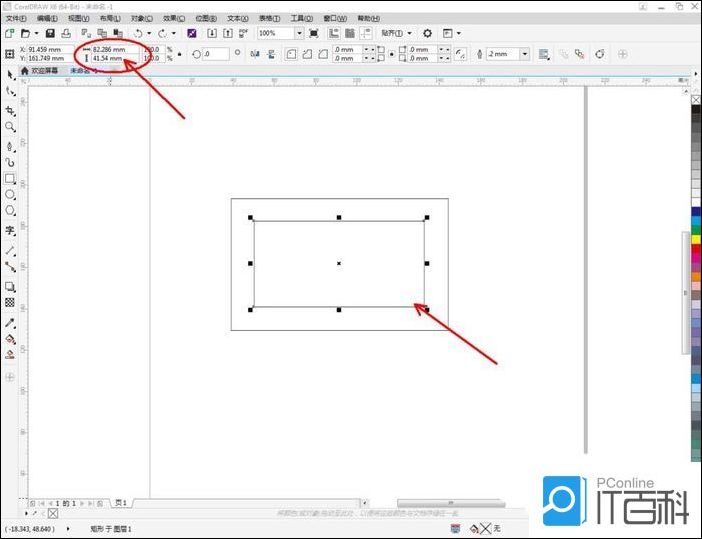
Task: Choose the chamfered corner type
Action: click(323, 54)
